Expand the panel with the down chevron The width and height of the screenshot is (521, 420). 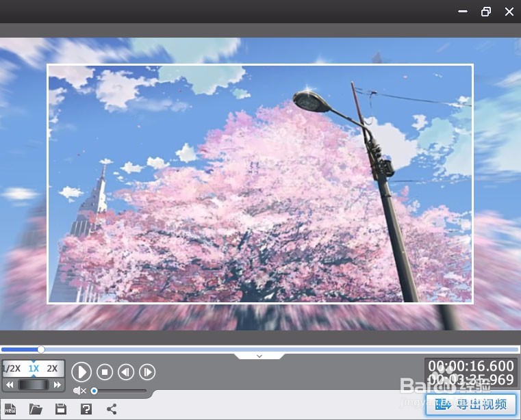[259, 356]
